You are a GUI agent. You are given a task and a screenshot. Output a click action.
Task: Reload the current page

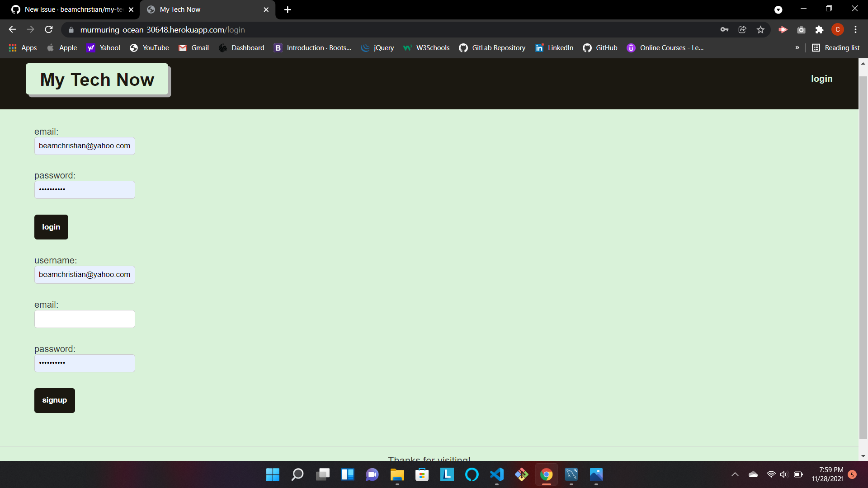tap(49, 30)
